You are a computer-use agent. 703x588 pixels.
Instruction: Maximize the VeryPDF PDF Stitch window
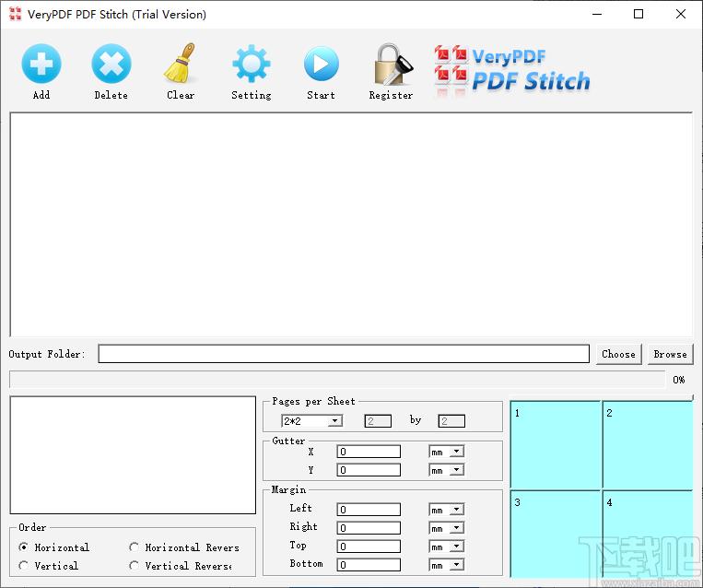639,14
